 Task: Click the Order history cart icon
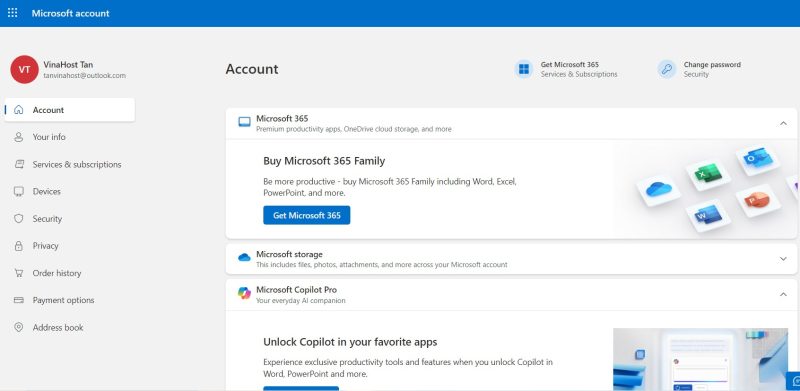point(19,273)
